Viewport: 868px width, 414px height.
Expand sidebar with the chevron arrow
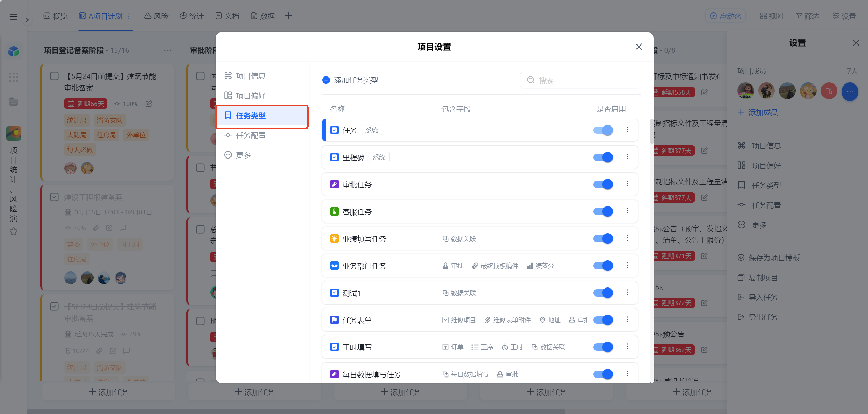[x=27, y=20]
